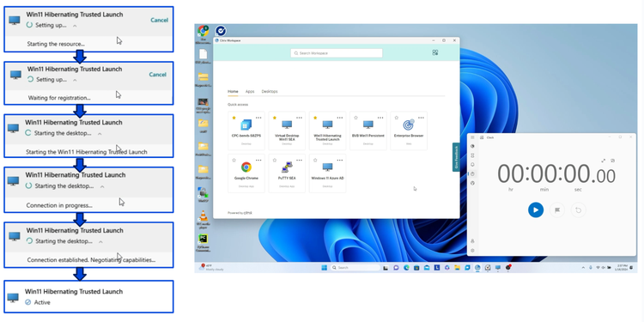
Task: Launch the PuTTY SEA app tile
Action: 287,173
